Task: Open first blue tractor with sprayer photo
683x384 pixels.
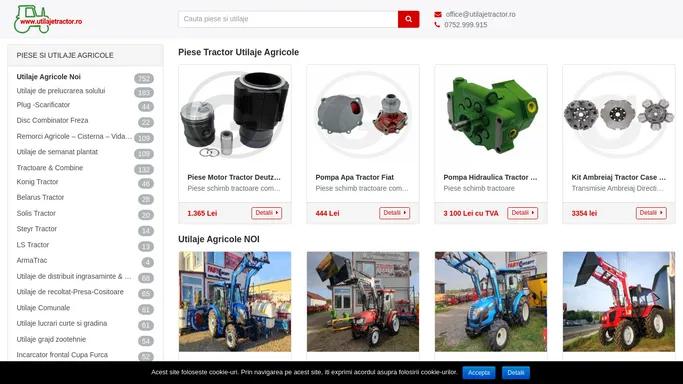Action: click(235, 302)
